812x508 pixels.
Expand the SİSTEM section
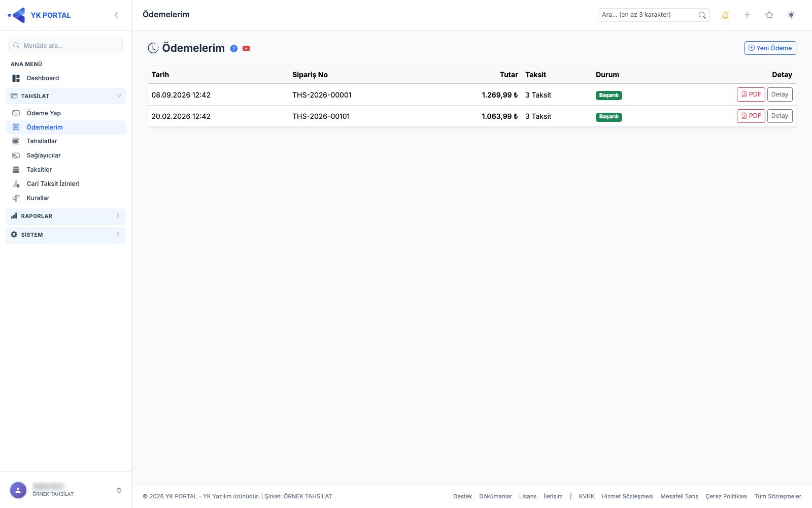[x=66, y=235]
